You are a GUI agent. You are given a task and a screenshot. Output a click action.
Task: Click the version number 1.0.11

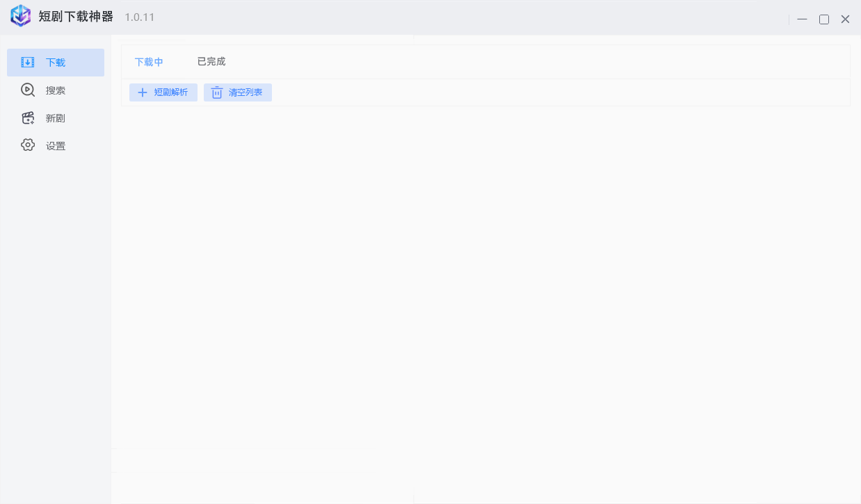[x=140, y=17]
